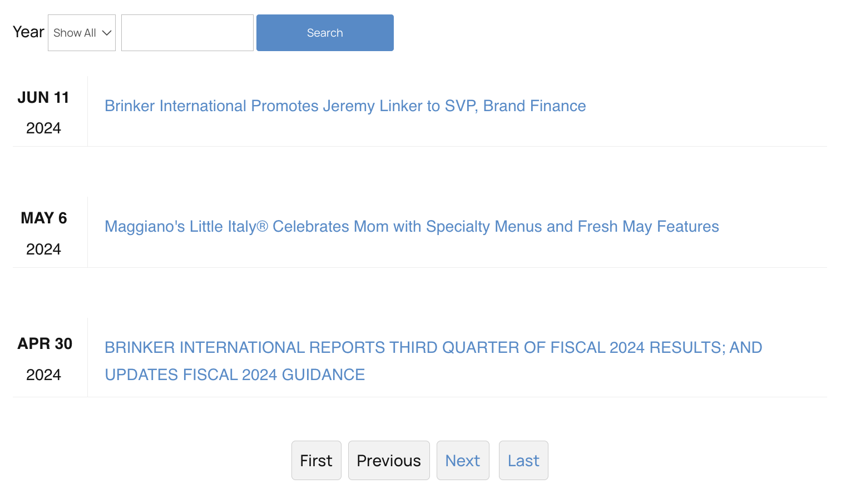Click the APR 30 date label
Viewport: 841px width, 504px height.
point(44,344)
